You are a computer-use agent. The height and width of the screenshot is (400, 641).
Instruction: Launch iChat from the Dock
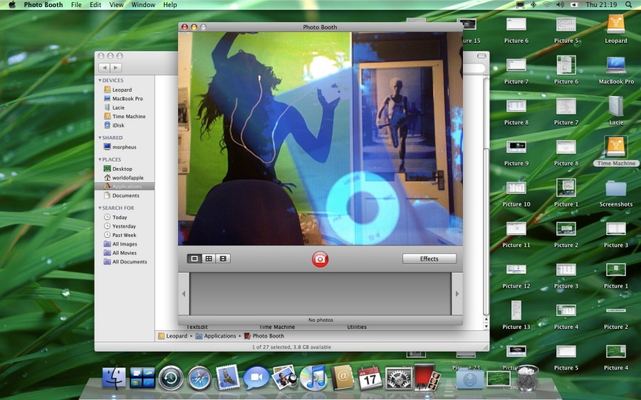click(256, 378)
